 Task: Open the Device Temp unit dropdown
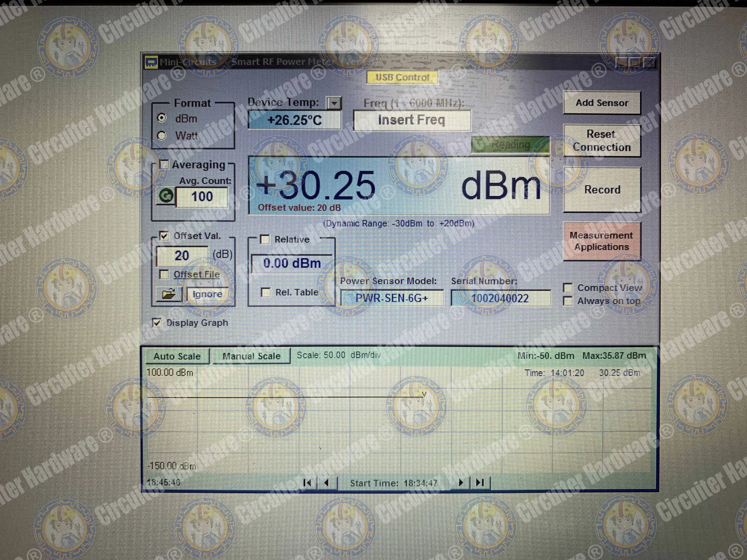(x=334, y=103)
